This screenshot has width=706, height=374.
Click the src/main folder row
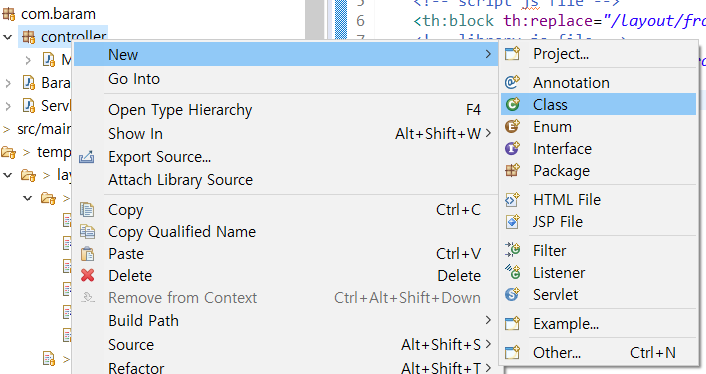(x=37, y=129)
